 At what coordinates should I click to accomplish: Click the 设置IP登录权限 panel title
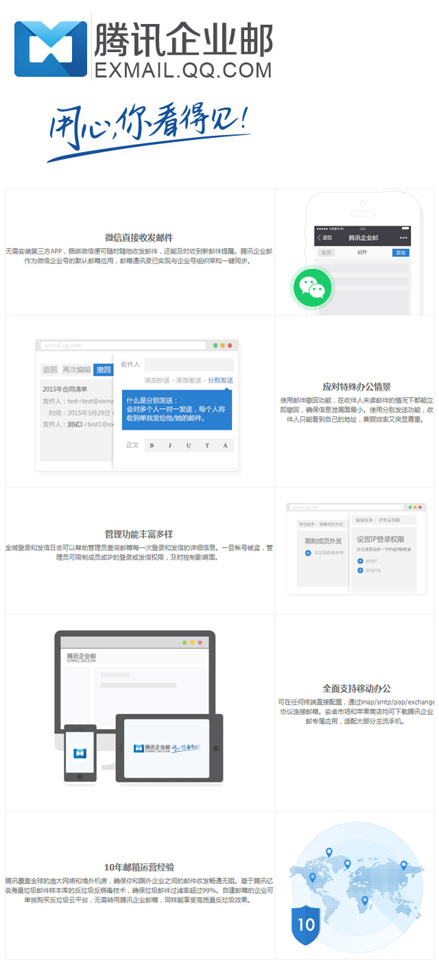379,538
